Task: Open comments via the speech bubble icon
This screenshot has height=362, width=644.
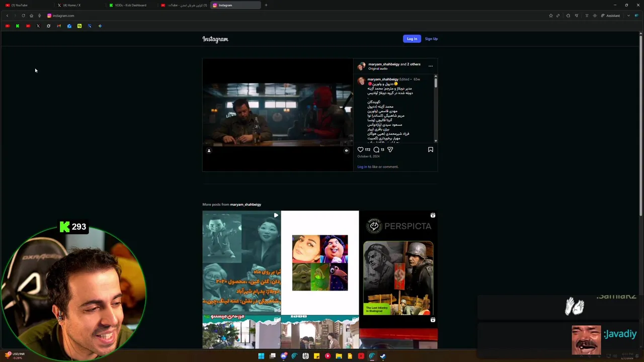Action: point(376,149)
